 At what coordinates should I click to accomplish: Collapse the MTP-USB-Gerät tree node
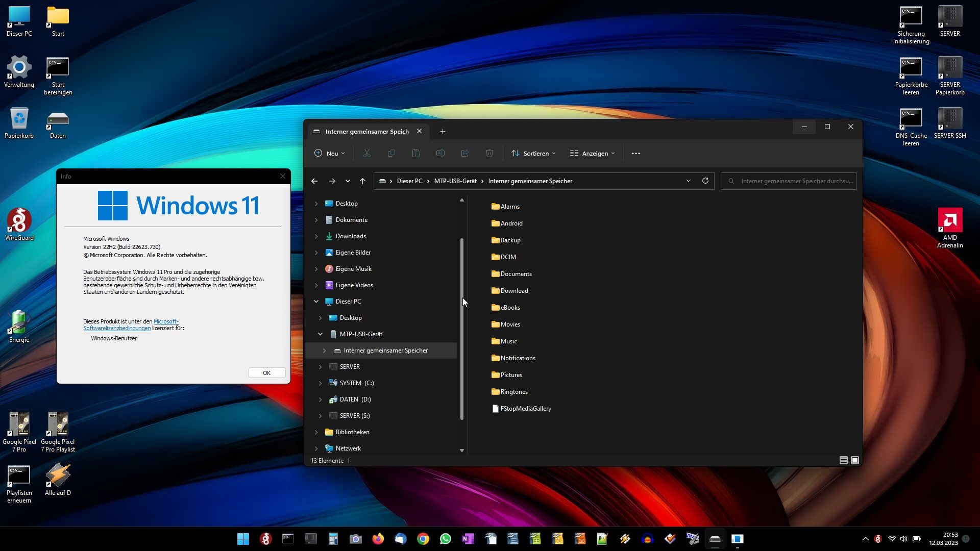tap(321, 334)
